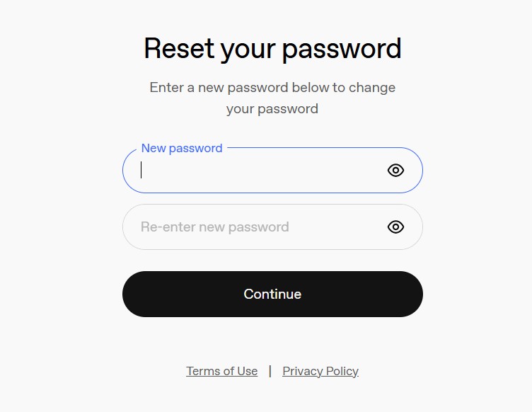Click the eye icon in first password box
This screenshot has width=532, height=412.
coord(395,170)
